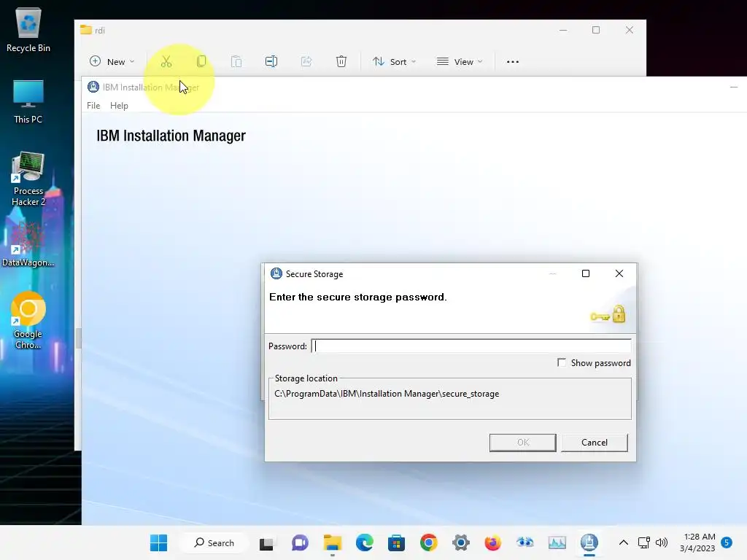Minimize the IBM Installation Manager window
747x560 pixels.
pyautogui.click(x=734, y=87)
